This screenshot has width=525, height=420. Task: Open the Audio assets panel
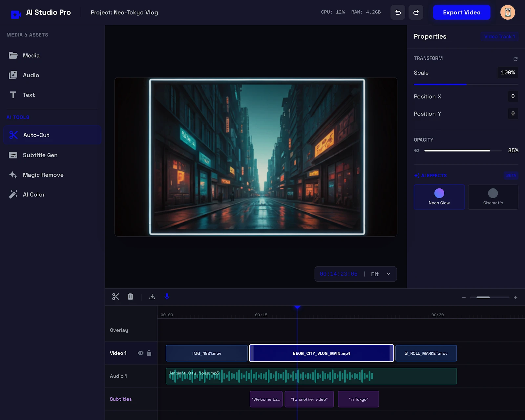point(52,75)
